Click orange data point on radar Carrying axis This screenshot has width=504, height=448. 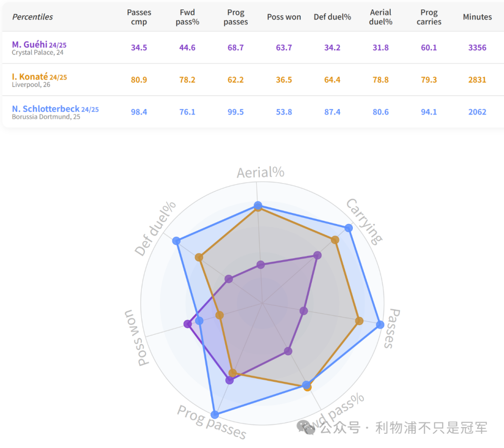point(335,240)
